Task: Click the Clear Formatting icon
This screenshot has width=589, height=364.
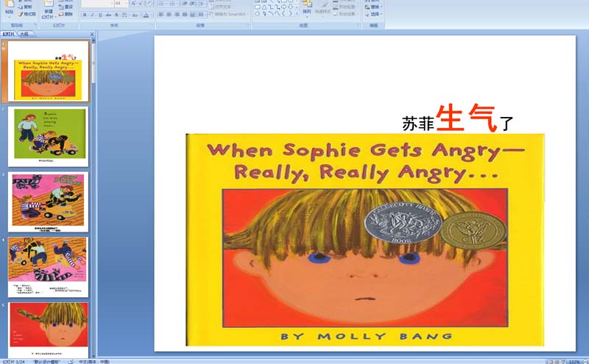Action: click(x=149, y=4)
